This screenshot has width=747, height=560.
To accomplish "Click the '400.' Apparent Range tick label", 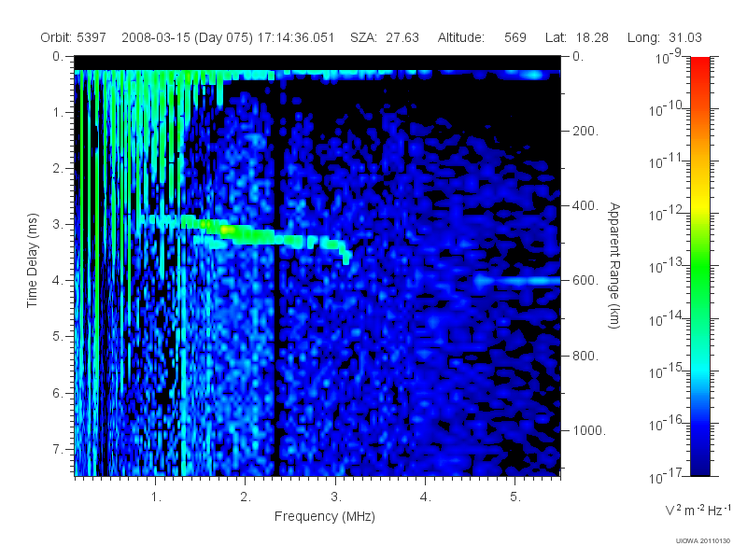I will (585, 205).
